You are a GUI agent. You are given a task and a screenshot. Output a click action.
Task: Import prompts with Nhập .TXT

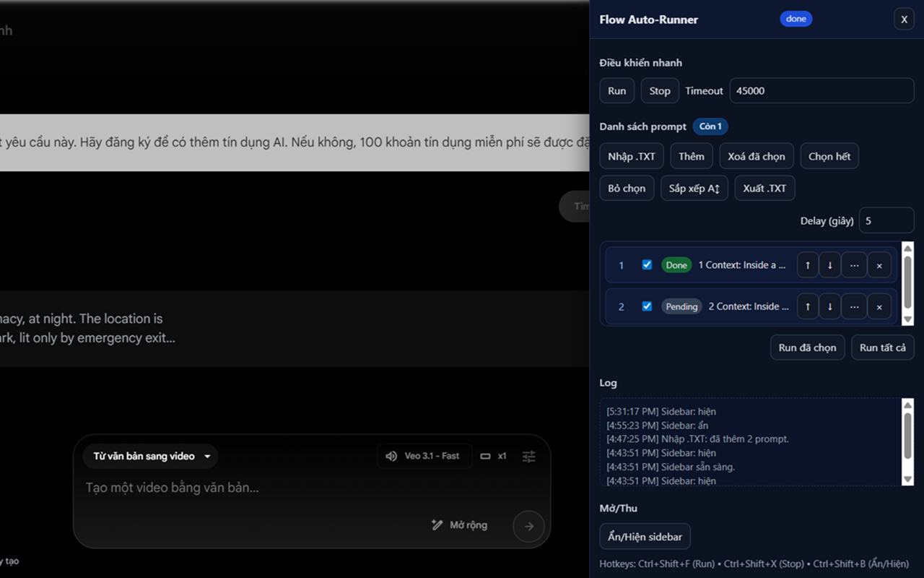(632, 156)
